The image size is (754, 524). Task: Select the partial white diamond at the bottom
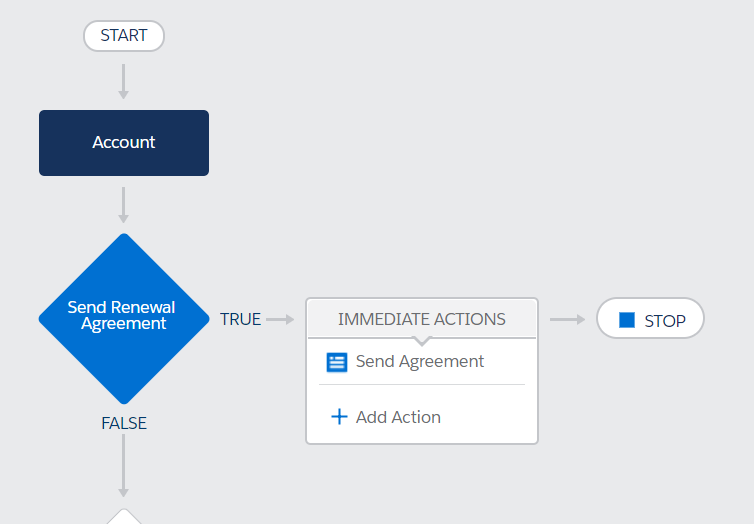pyautogui.click(x=124, y=516)
